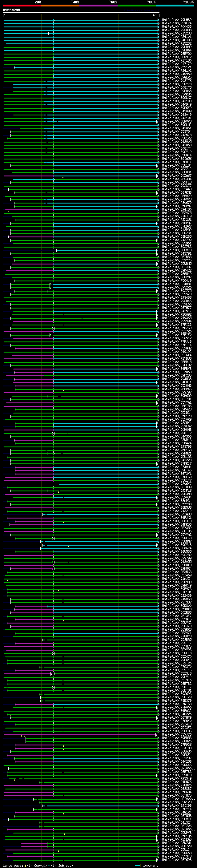
Task: Select the UniRef100_Q40258 label
Action: pyautogui.click(x=177, y=761)
